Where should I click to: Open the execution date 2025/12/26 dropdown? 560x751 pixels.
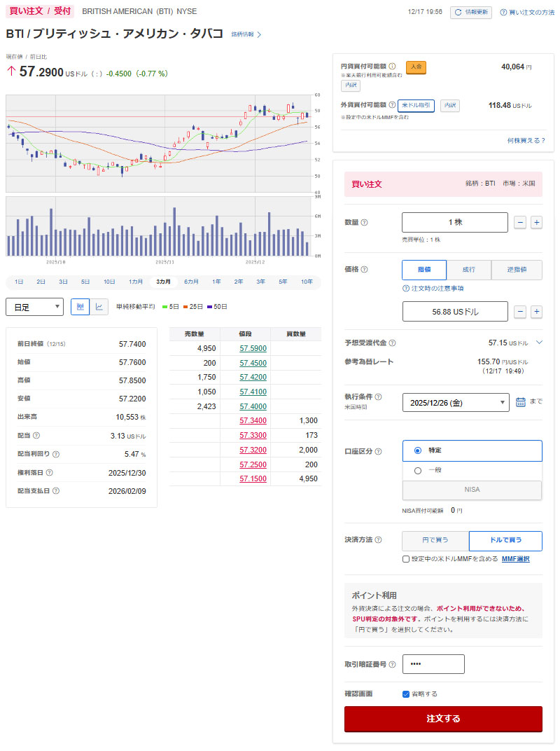point(456,403)
